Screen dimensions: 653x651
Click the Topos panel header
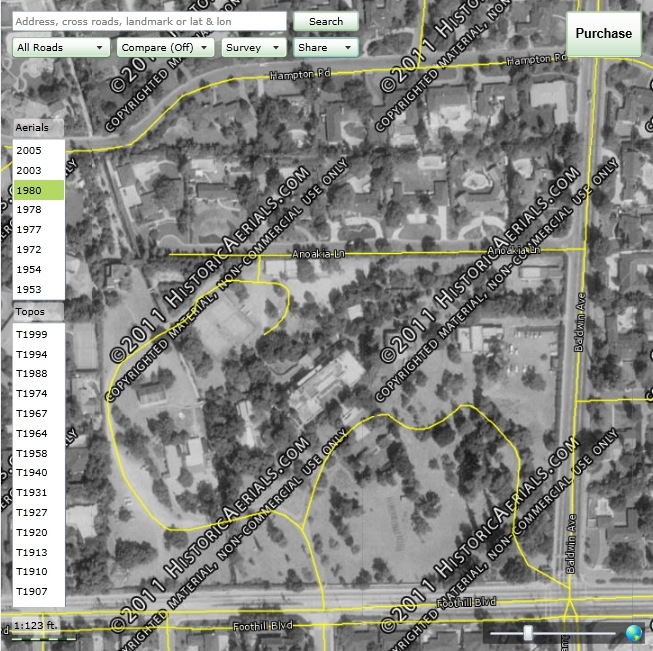coord(38,312)
